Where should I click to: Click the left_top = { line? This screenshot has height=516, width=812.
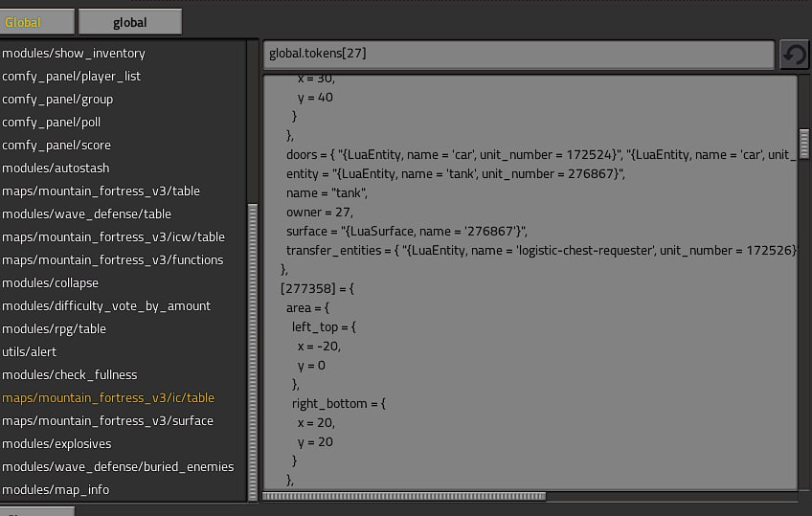325,327
